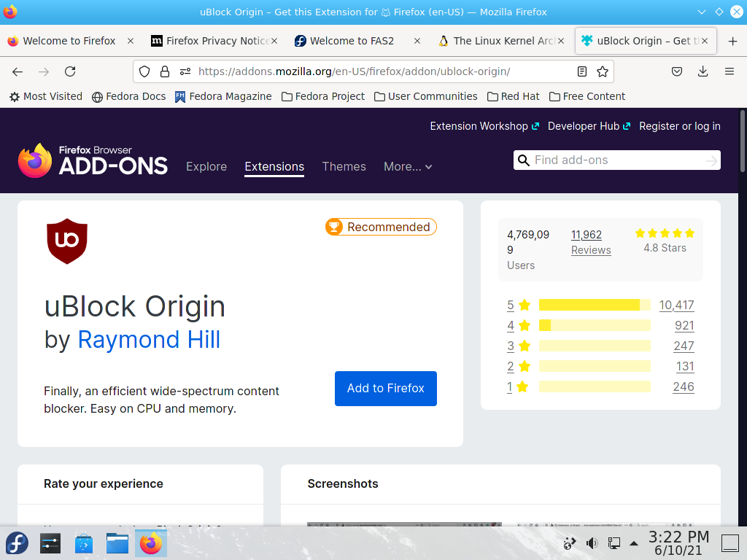Screen dimensions: 747x560
Task: Close the Welcome to Firefox tab
Action: point(131,42)
